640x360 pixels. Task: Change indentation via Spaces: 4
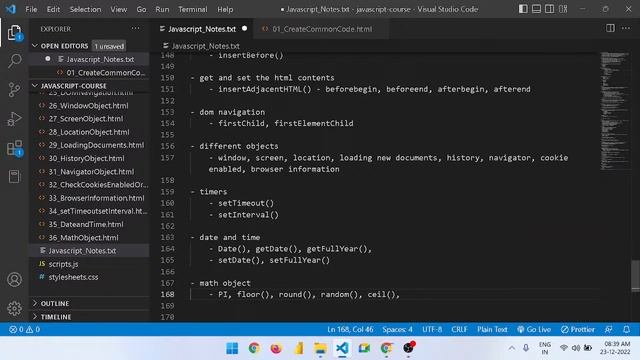397,329
